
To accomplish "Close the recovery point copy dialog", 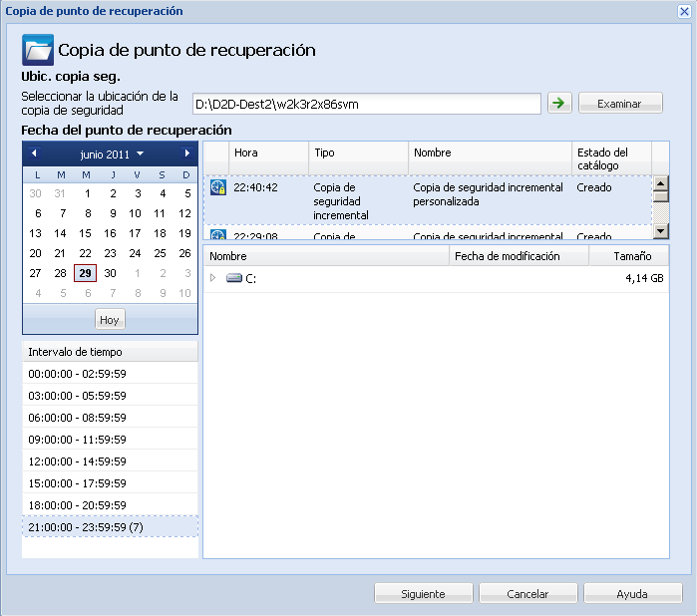I will 684,11.
